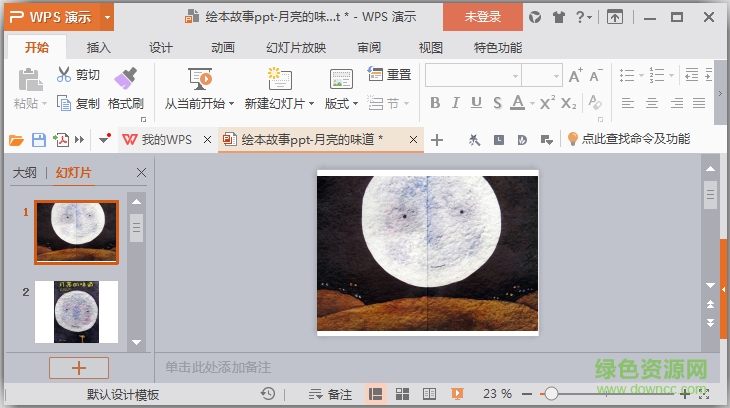Screen dimensions: 730x408
Task: Open reading view from status bar
Action: pyautogui.click(x=429, y=394)
